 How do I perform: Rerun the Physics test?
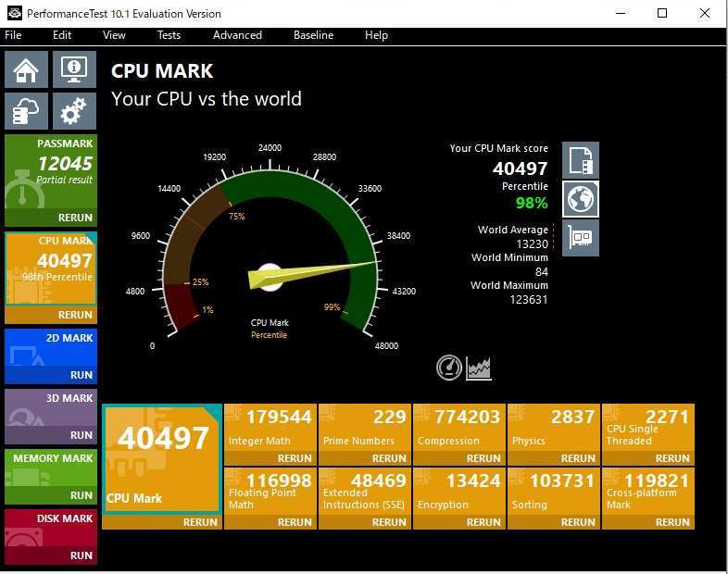tap(578, 458)
